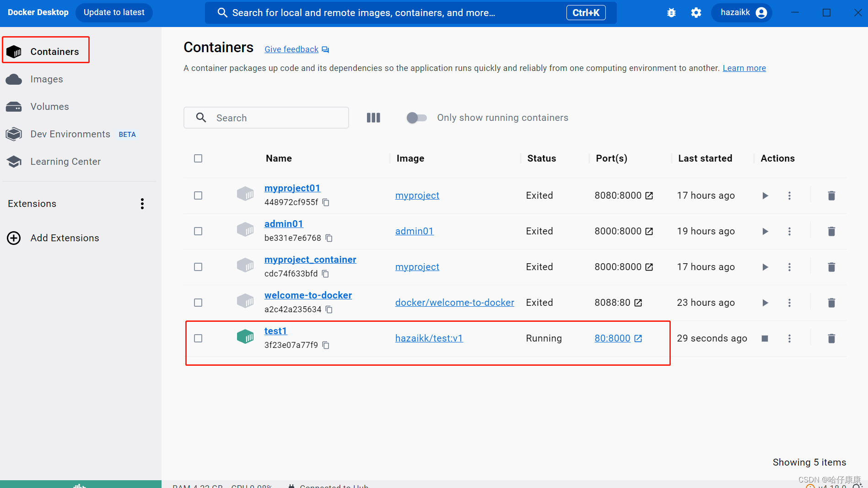Copy container ID be331e7e6768
Image resolution: width=868 pixels, height=488 pixels.
click(x=329, y=238)
